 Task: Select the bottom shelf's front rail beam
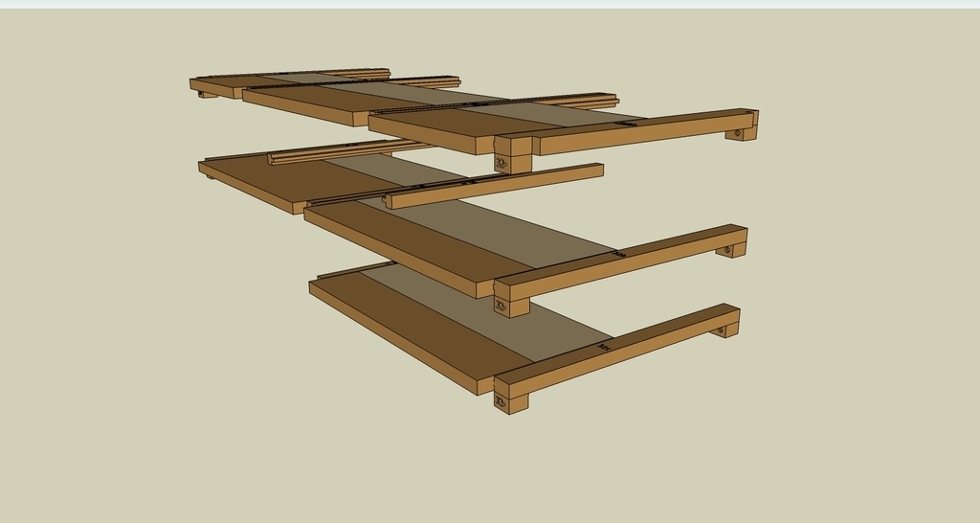tap(617, 352)
